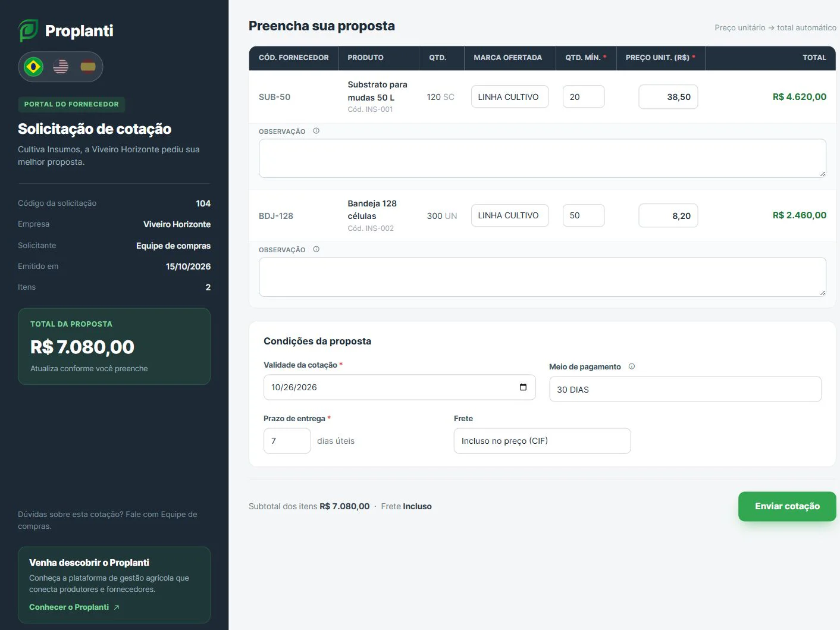This screenshot has height=630, width=840.
Task: Click info icon next to Meio de pagamento
Action: pyautogui.click(x=632, y=366)
